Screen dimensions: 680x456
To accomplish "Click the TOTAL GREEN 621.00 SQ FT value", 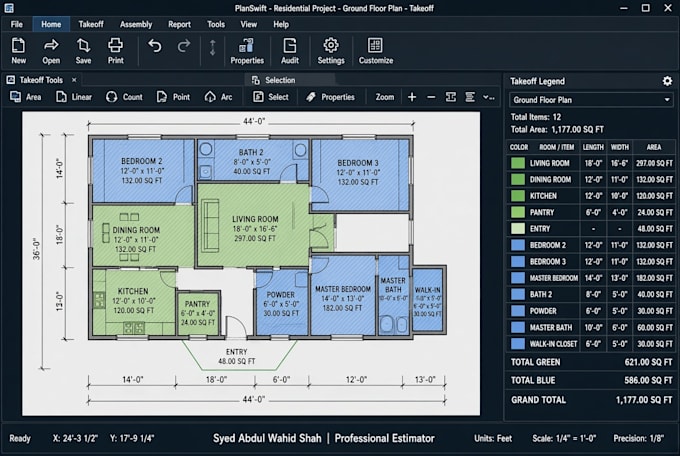I will click(x=648, y=362).
